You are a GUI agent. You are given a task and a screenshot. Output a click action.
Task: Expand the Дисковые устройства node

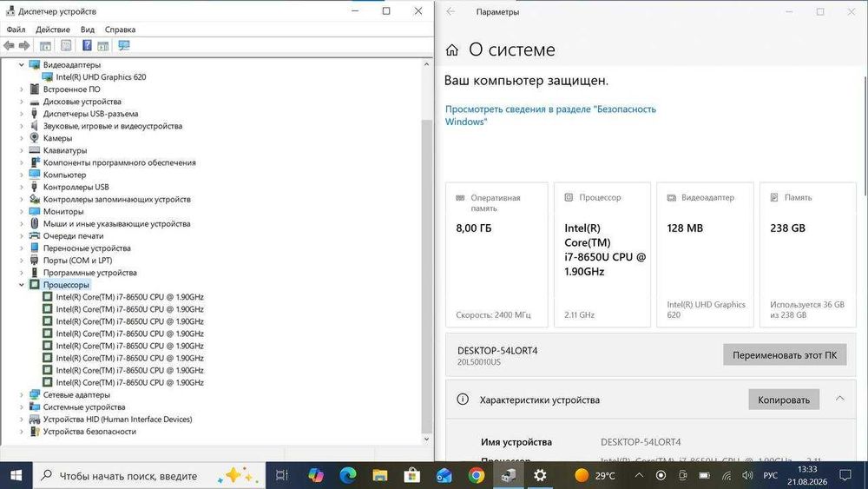(x=22, y=102)
